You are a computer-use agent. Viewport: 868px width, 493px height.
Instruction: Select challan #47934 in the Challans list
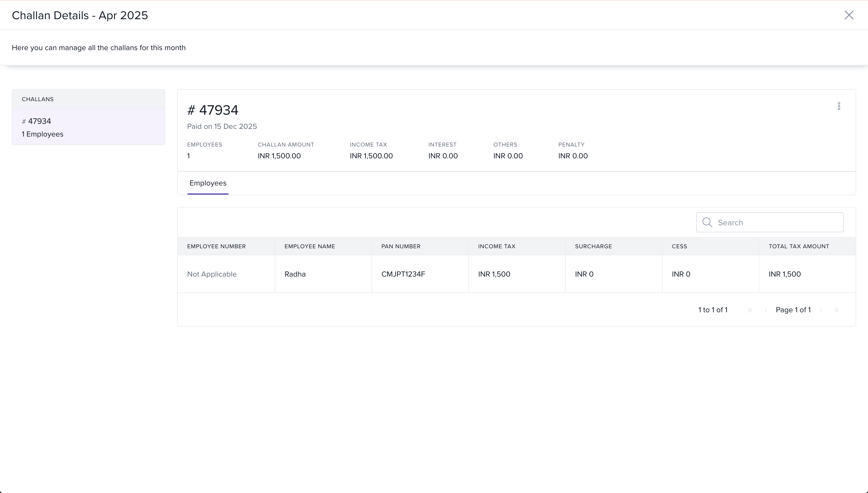click(88, 127)
